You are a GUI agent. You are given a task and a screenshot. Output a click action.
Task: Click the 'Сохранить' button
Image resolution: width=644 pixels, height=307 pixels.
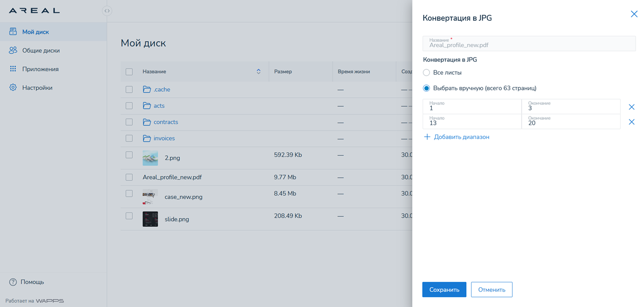tap(444, 290)
